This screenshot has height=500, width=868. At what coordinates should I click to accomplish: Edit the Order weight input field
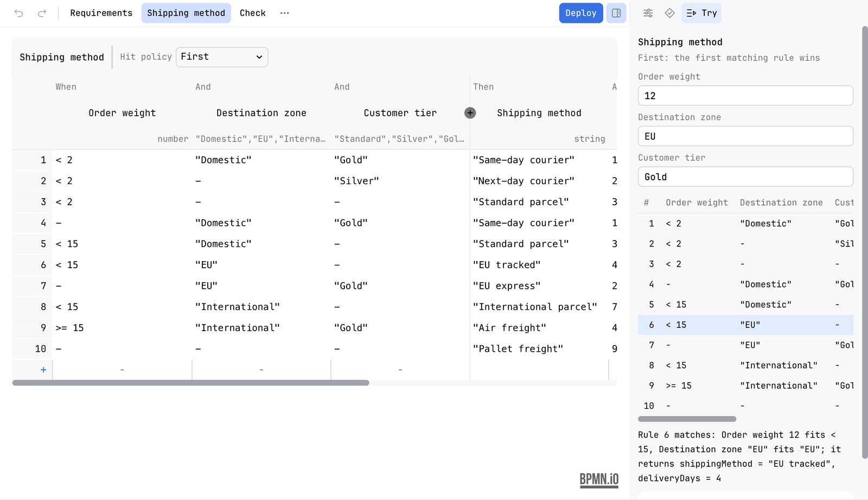[x=745, y=96]
